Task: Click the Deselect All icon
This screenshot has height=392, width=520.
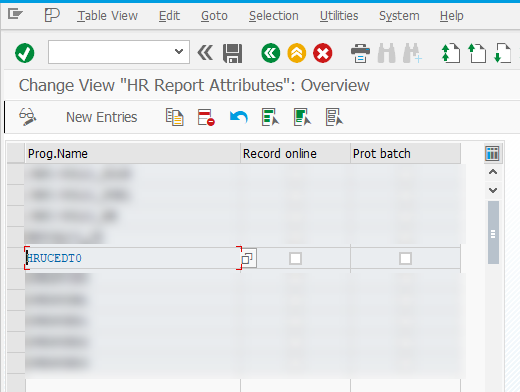Action: [x=334, y=117]
